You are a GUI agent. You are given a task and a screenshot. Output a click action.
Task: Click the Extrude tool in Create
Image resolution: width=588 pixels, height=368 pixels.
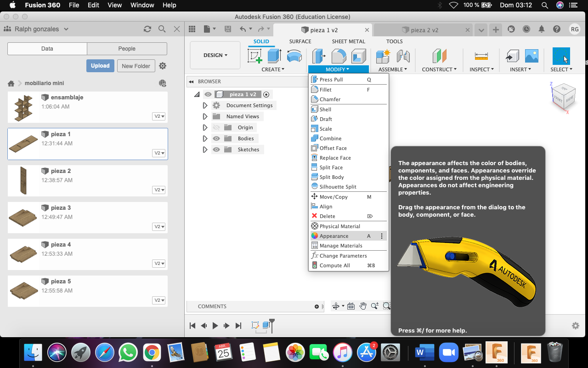(x=274, y=56)
